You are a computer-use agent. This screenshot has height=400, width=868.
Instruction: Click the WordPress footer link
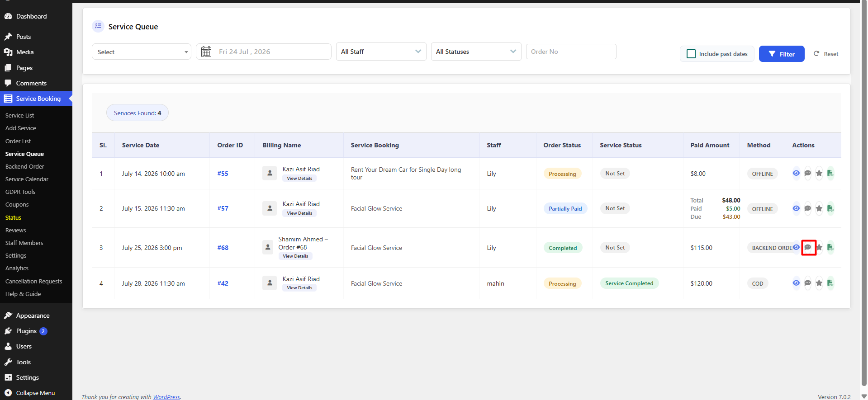166,397
